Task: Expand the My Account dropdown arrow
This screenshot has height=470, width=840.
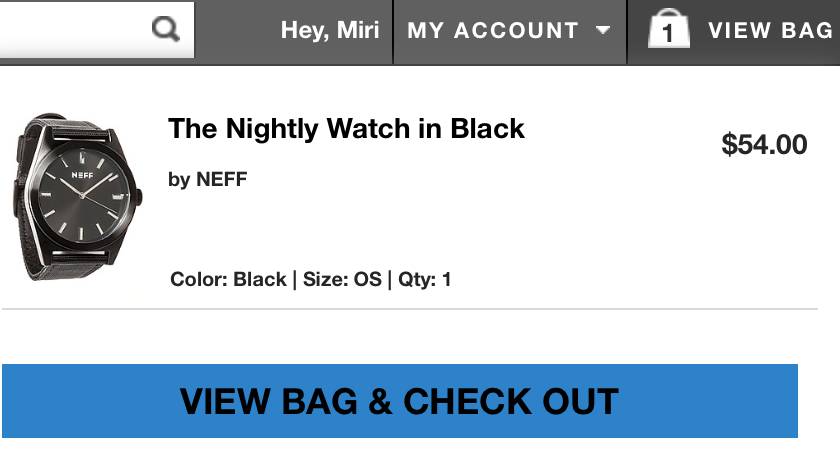Action: point(603,30)
